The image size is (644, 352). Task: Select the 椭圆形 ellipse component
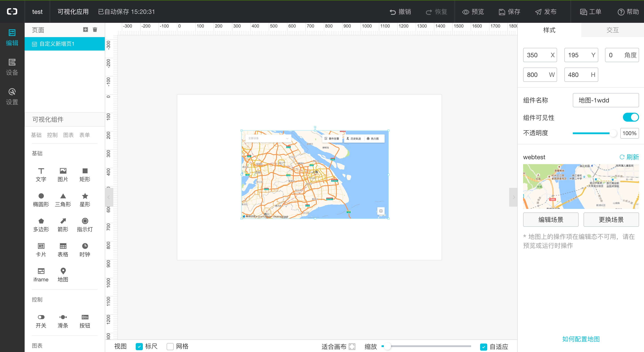pos(41,200)
